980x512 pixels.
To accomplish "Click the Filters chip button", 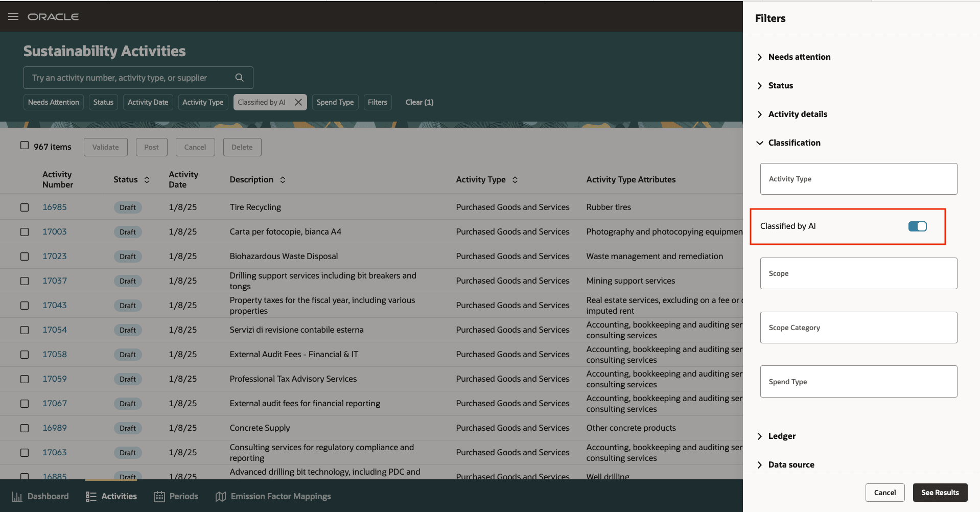I will (x=378, y=102).
